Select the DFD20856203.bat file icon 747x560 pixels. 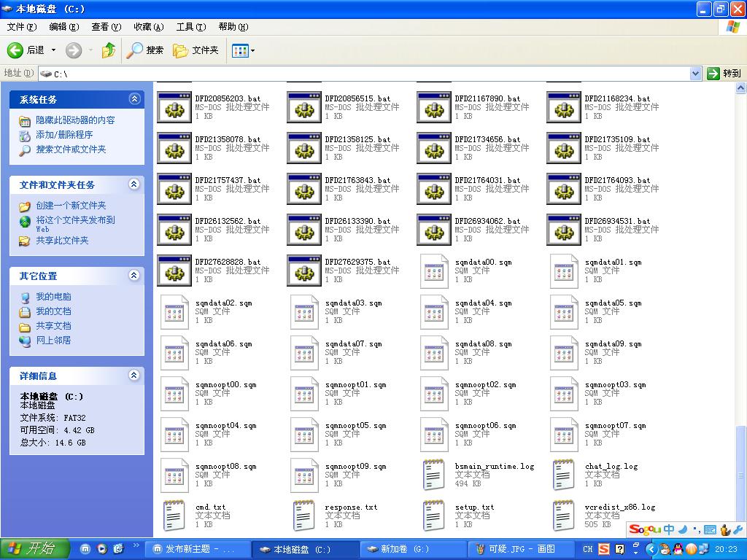[x=174, y=108]
